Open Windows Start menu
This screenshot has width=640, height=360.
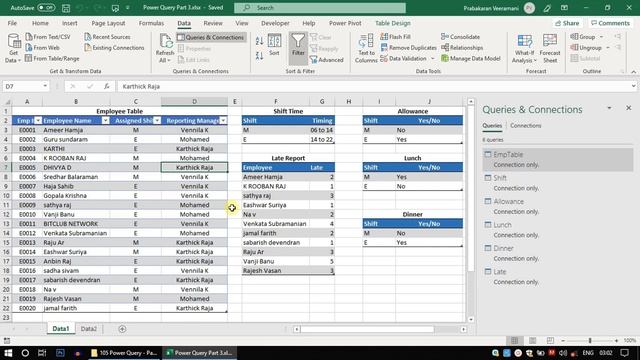point(8,353)
